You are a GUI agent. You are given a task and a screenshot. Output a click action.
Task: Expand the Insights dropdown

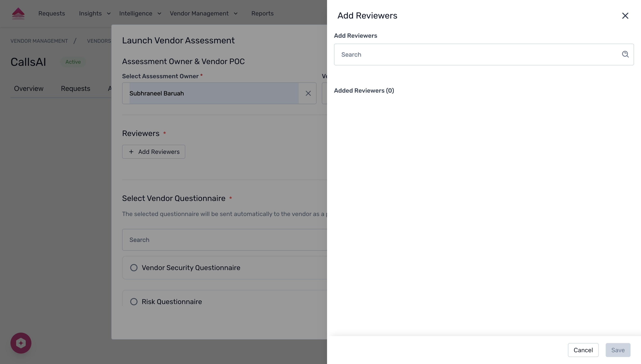coord(94,14)
